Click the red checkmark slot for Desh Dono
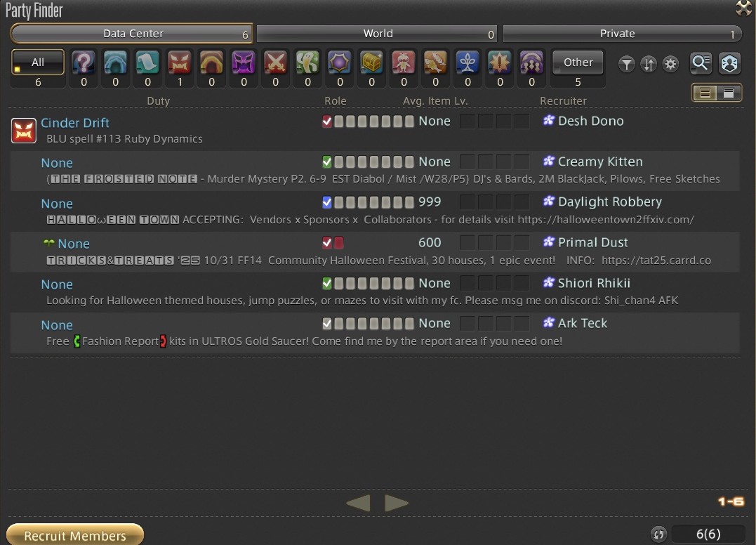756x545 pixels. tap(327, 121)
